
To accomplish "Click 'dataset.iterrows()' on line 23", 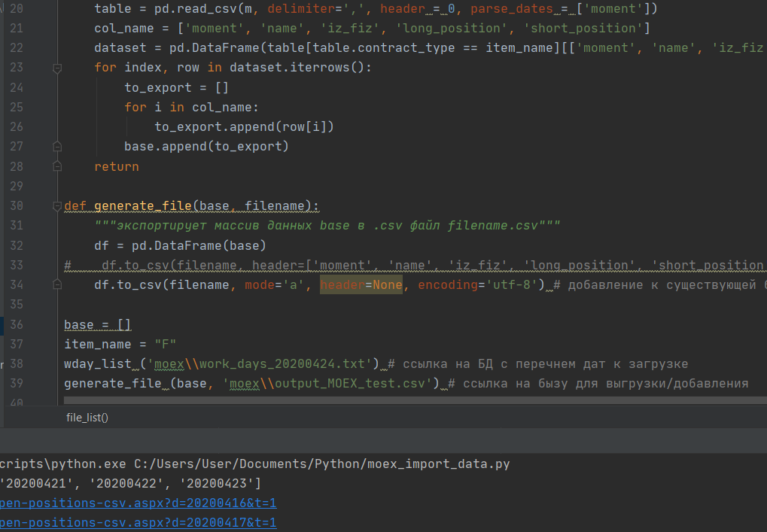I will (297, 68).
